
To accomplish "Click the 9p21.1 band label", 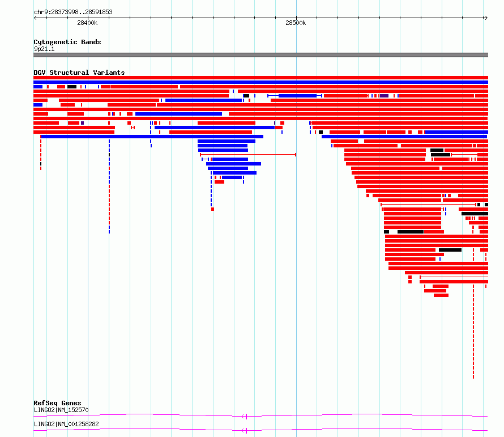I will point(44,49).
